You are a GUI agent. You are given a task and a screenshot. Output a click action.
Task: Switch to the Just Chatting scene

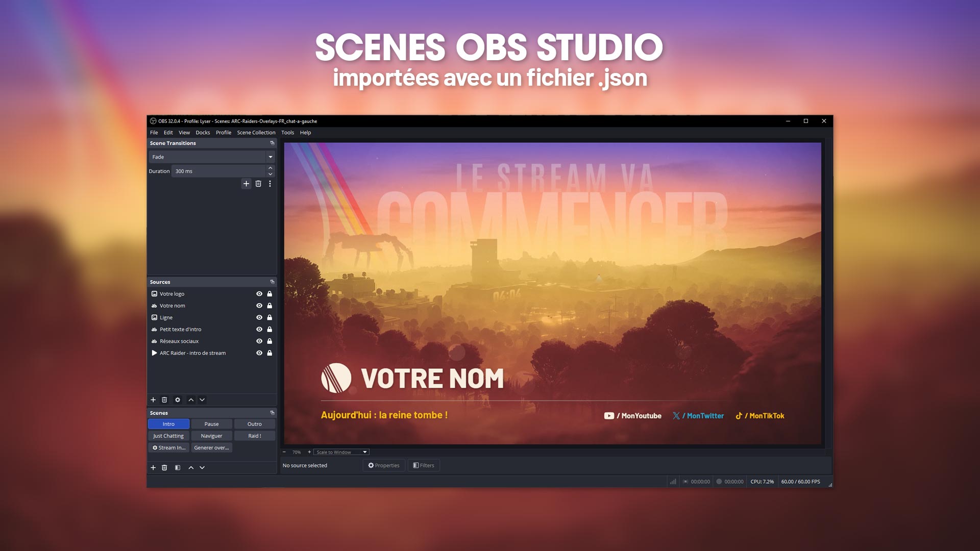click(168, 436)
